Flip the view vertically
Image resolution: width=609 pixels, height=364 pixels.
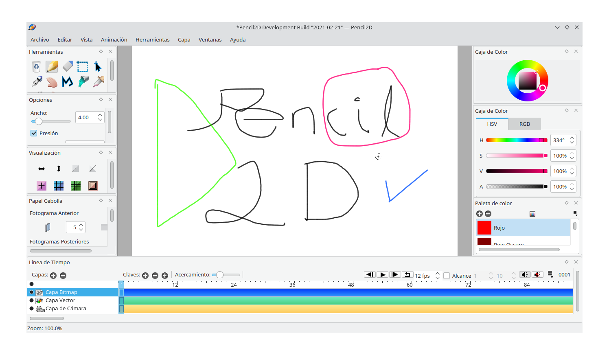point(59,169)
